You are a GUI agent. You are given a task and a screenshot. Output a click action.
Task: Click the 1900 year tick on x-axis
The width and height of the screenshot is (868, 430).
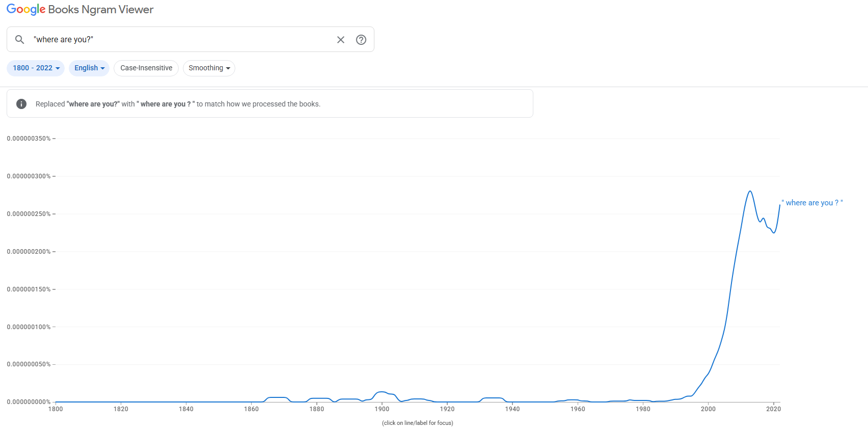pos(382,409)
